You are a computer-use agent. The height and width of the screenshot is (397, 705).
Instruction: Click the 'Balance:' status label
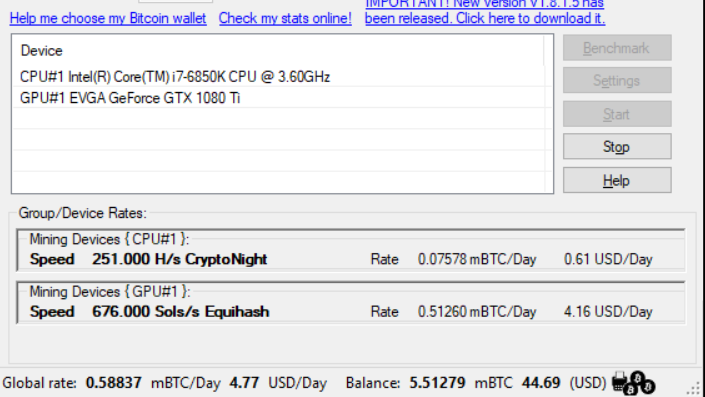(373, 383)
